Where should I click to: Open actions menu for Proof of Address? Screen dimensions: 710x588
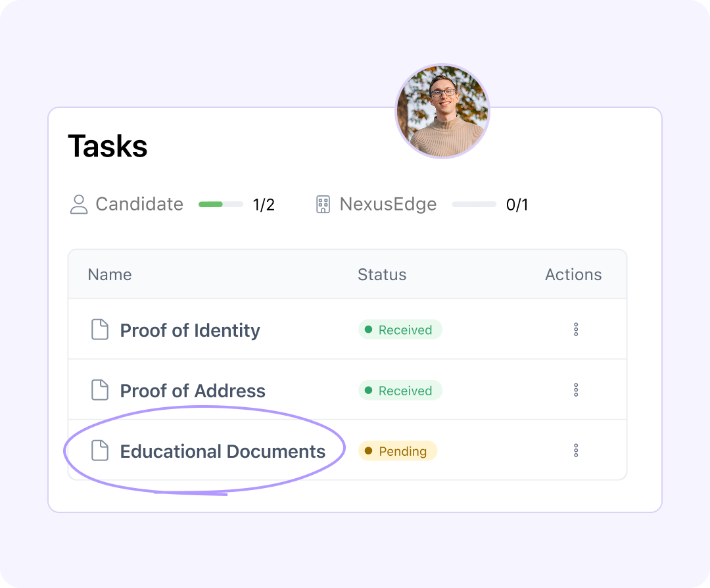click(576, 390)
